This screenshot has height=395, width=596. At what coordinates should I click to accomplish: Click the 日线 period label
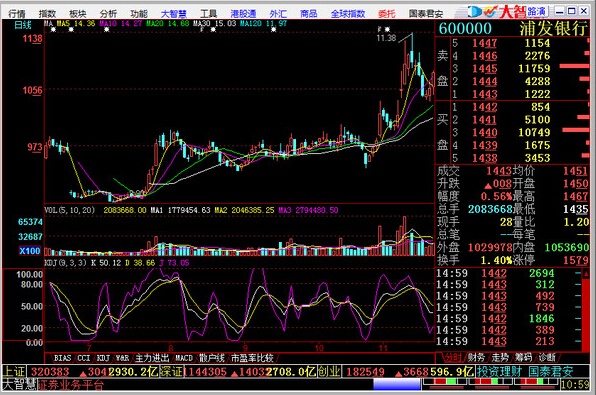click(x=23, y=25)
